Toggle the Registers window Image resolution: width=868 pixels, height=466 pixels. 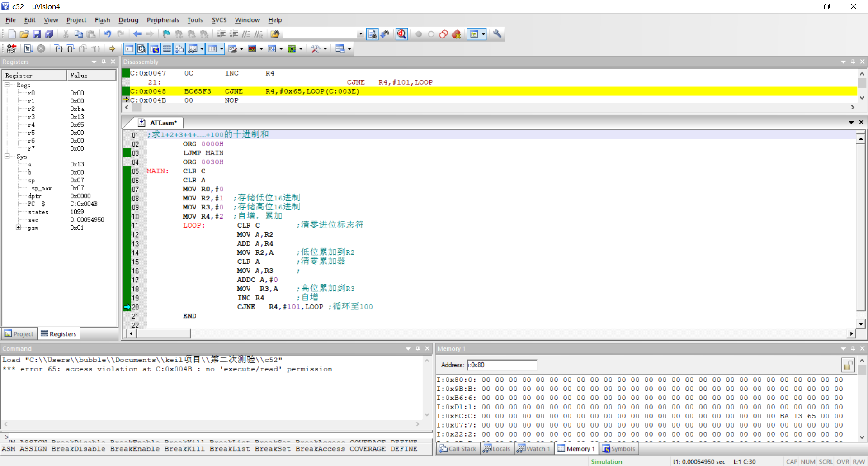(x=167, y=48)
